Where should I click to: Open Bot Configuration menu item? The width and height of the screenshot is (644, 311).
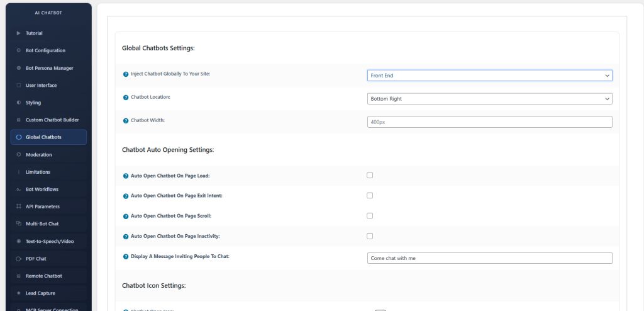tap(45, 50)
